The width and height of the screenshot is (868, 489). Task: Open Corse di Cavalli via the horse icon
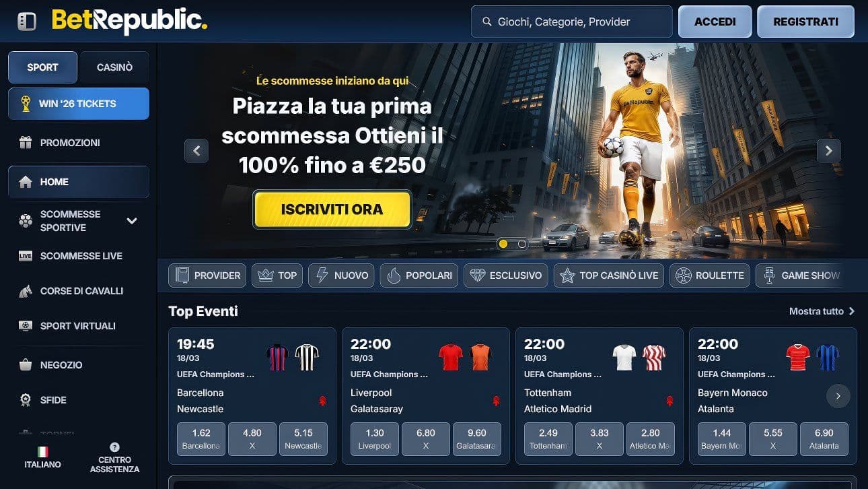point(26,291)
